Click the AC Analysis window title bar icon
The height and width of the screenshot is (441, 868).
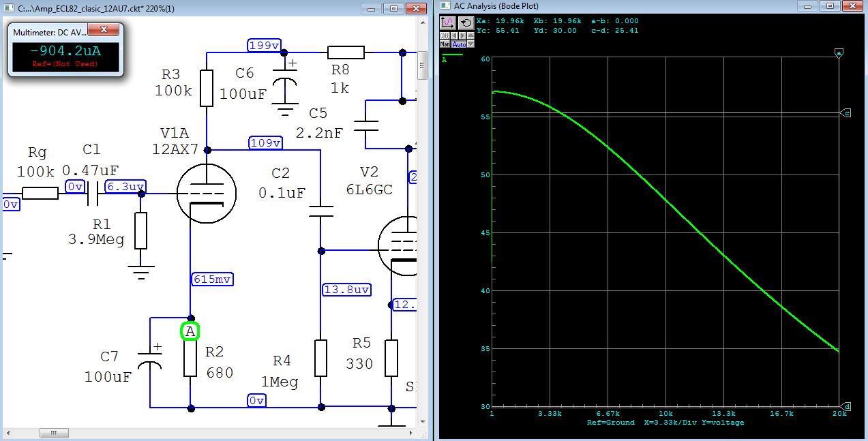click(445, 5)
